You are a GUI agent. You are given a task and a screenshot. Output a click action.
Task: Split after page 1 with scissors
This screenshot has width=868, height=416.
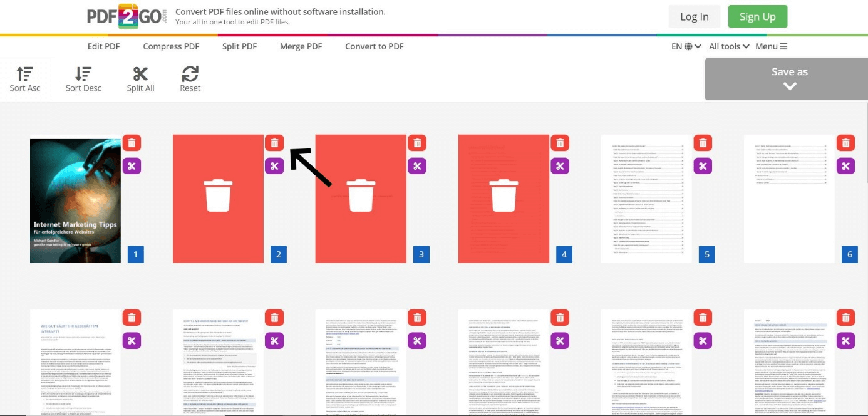coord(132,166)
